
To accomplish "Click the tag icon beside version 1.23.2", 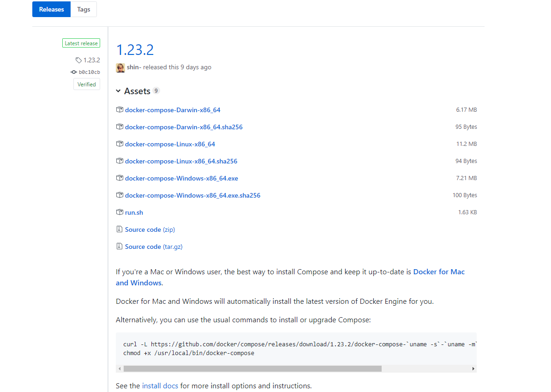I will tap(78, 60).
